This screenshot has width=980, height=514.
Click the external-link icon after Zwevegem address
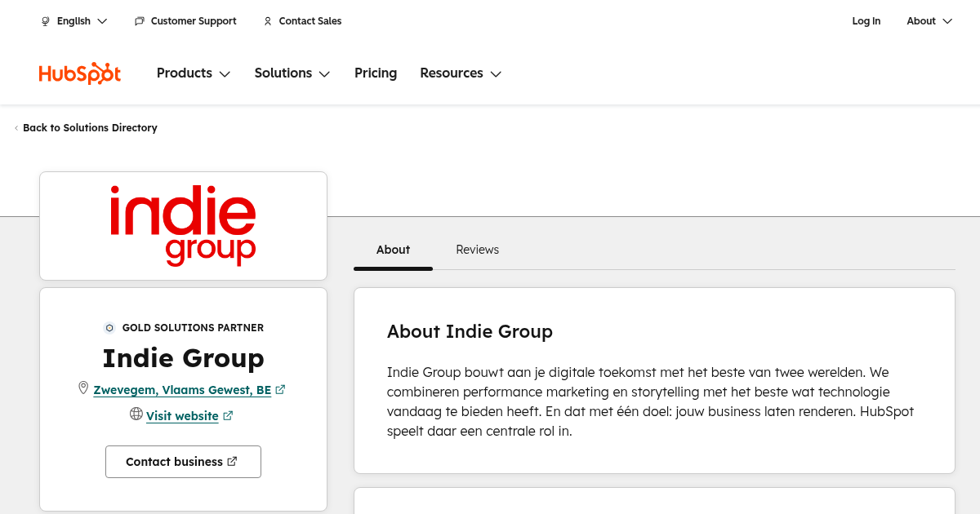[x=280, y=390]
